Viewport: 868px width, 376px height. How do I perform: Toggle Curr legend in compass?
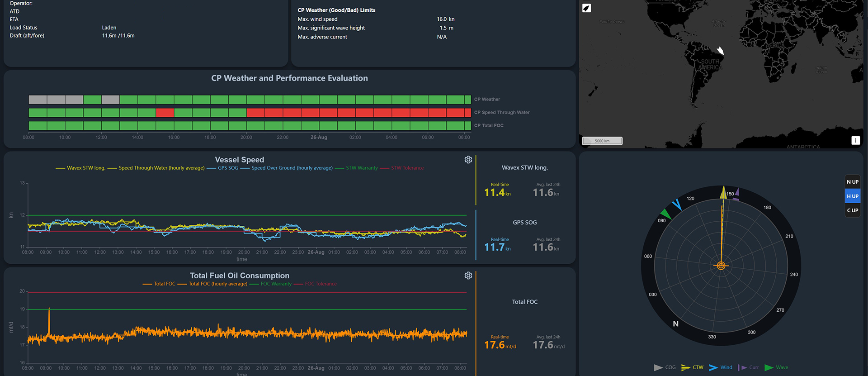pyautogui.click(x=748, y=367)
